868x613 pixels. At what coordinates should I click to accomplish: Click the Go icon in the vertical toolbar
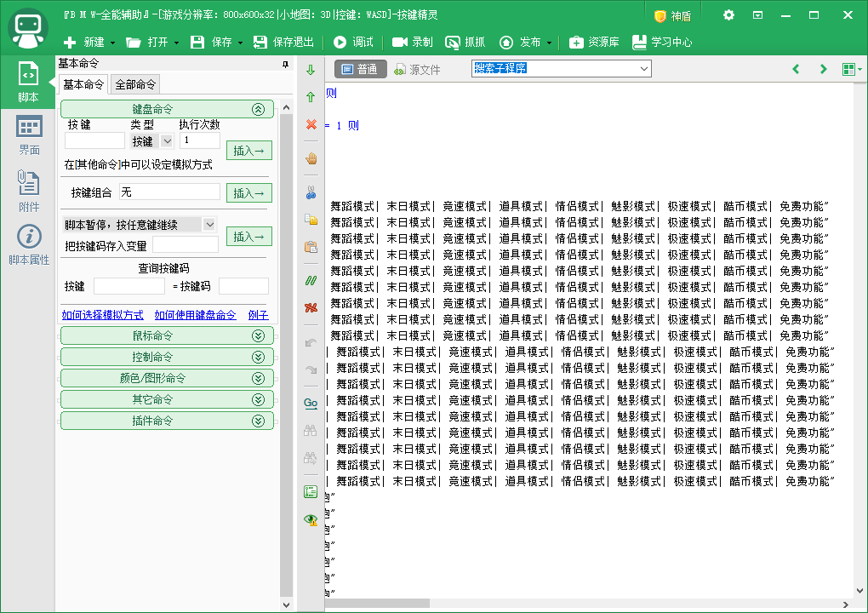pyautogui.click(x=310, y=403)
